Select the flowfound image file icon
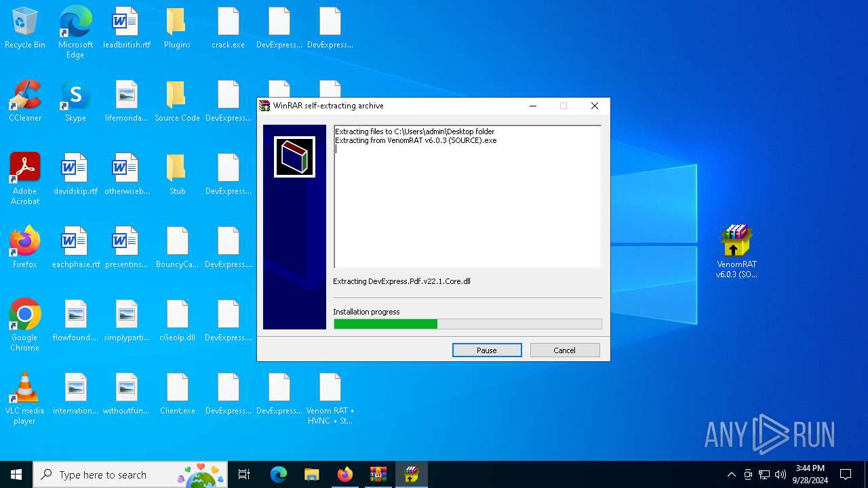868x488 pixels. click(75, 322)
